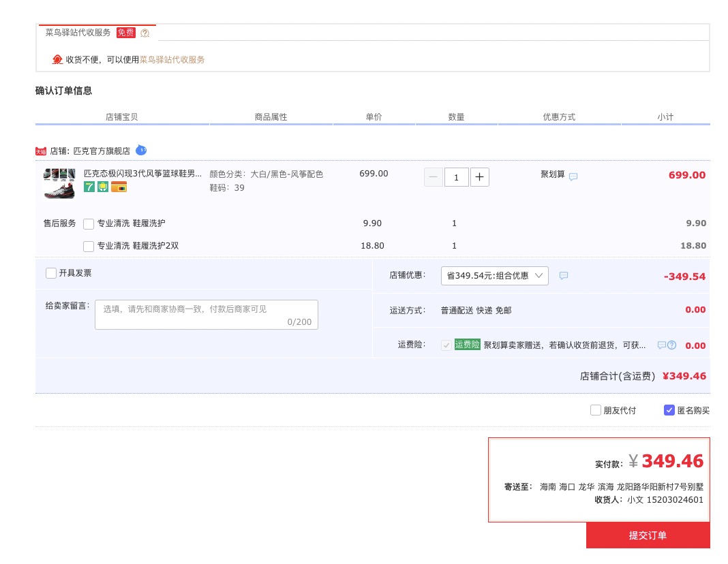Click the 鞋码: 39 attribute
Viewport: 728px width, 564px height.
point(227,188)
